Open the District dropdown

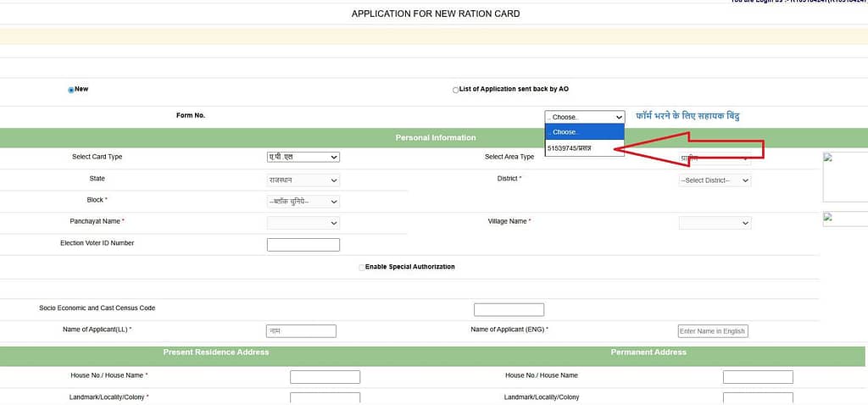715,180
